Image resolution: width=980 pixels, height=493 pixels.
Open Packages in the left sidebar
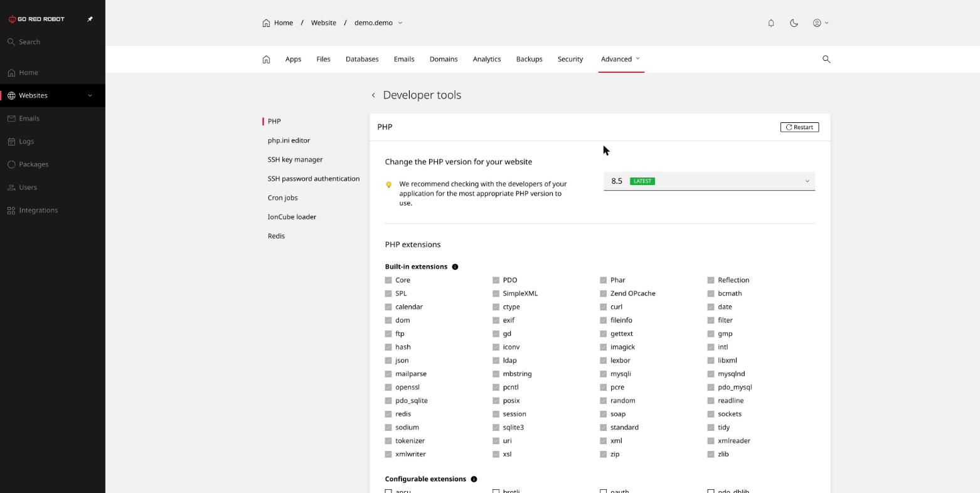click(x=53, y=164)
